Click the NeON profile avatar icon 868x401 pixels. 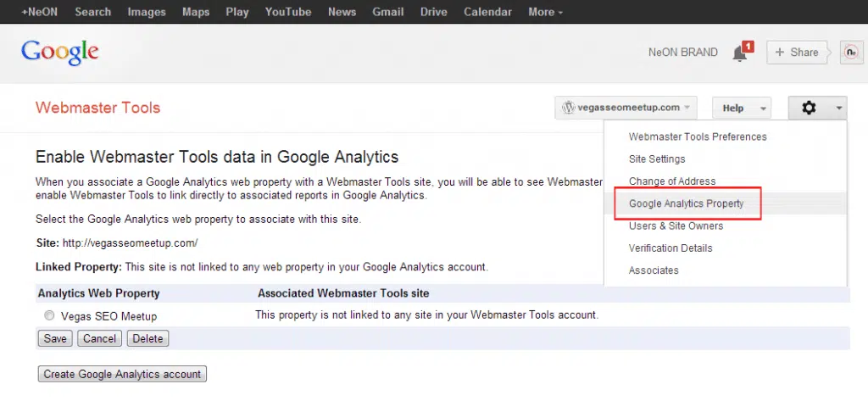point(850,53)
